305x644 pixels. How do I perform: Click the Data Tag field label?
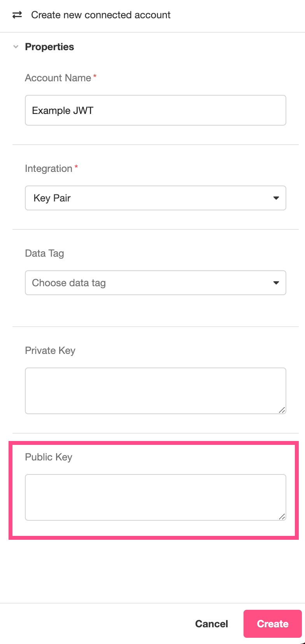pos(44,253)
